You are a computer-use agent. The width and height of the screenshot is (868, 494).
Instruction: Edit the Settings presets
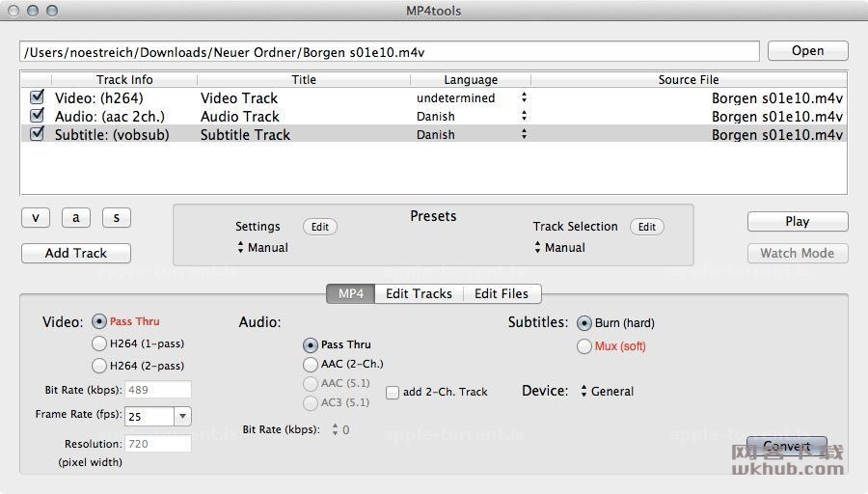tap(320, 227)
